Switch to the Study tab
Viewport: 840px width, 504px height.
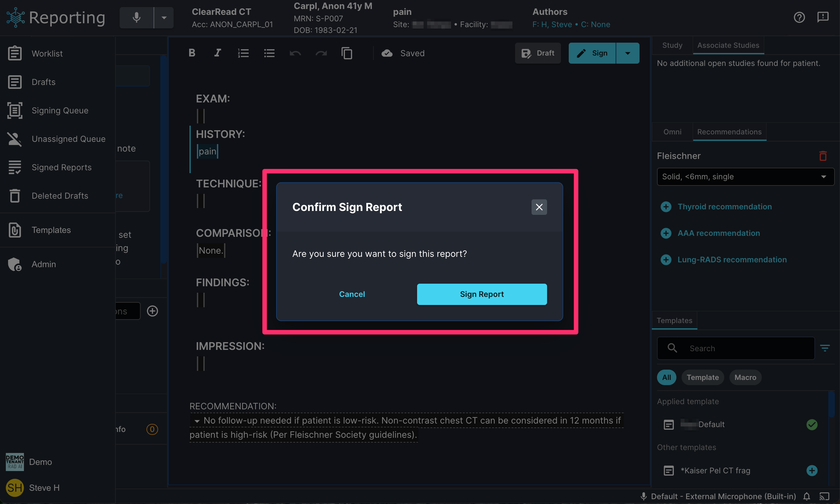point(672,45)
